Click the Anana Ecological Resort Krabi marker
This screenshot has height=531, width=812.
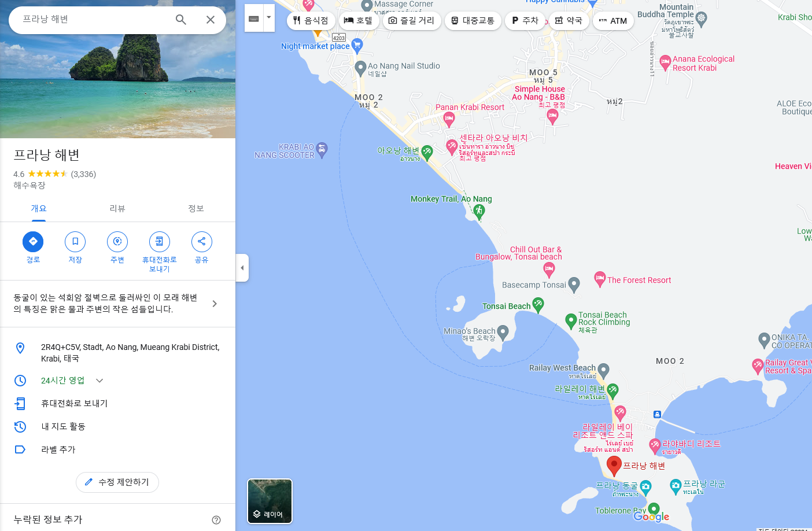(x=665, y=62)
